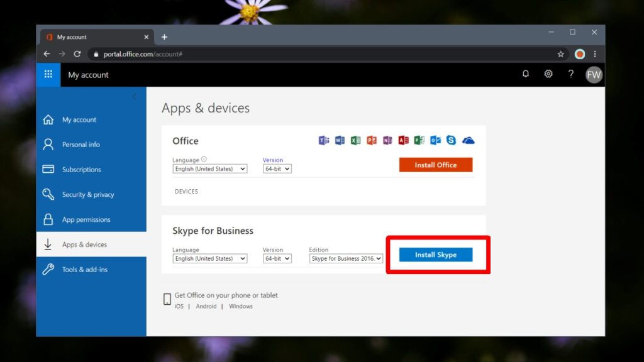Click the Skype icon in the Office section
The image size is (644, 362).
452,140
